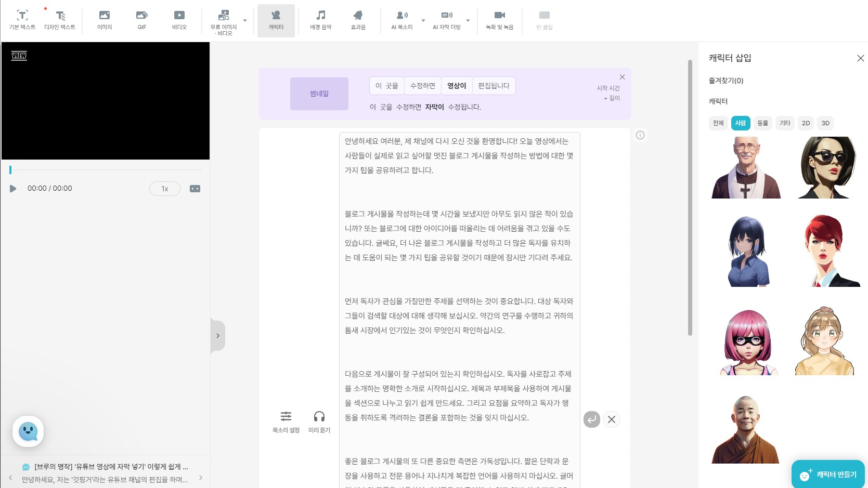Confirm the script with enter arrow button

pos(592,419)
